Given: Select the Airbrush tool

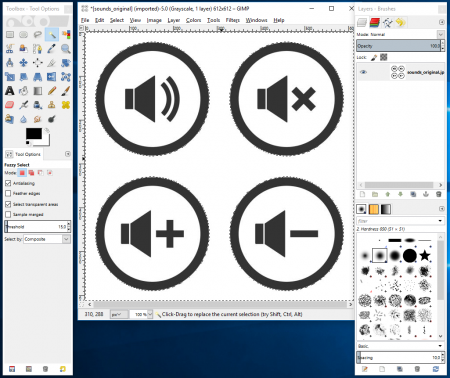Looking at the screenshot, I should [x=23, y=105].
